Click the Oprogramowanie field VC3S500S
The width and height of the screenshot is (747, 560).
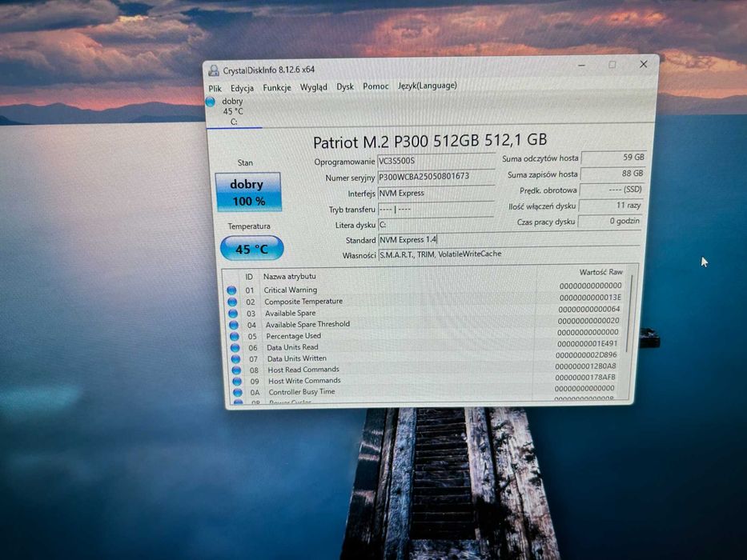(436, 161)
